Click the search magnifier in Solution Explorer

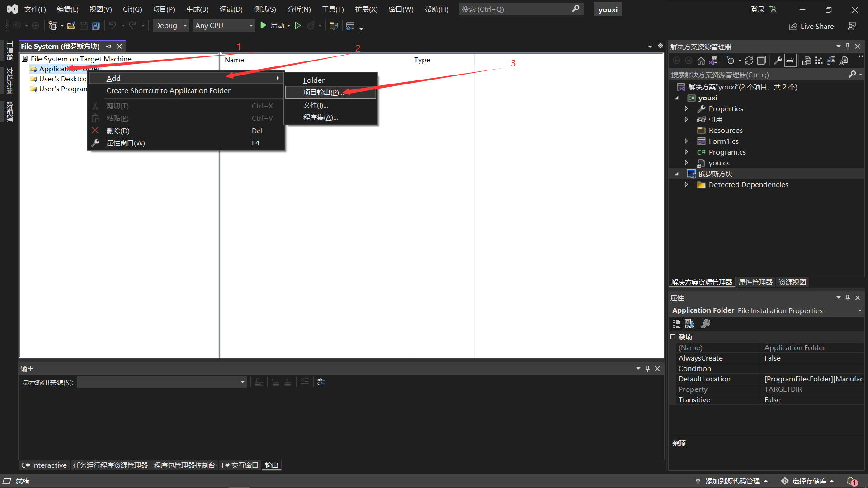[852, 74]
